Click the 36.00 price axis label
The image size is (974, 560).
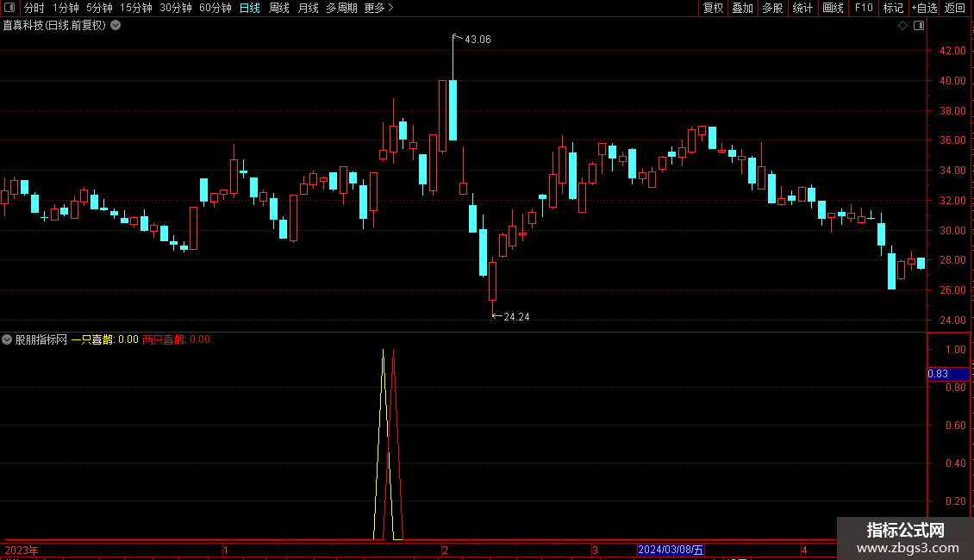pyautogui.click(x=952, y=140)
